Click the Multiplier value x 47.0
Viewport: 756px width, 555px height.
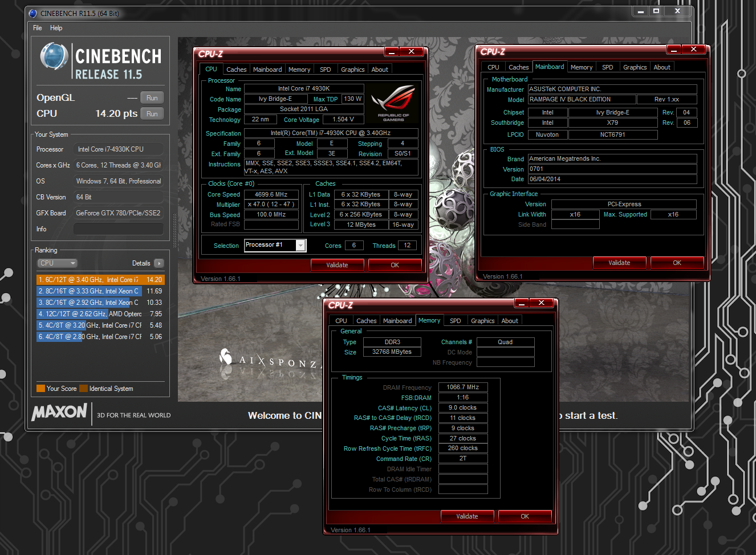click(271, 205)
